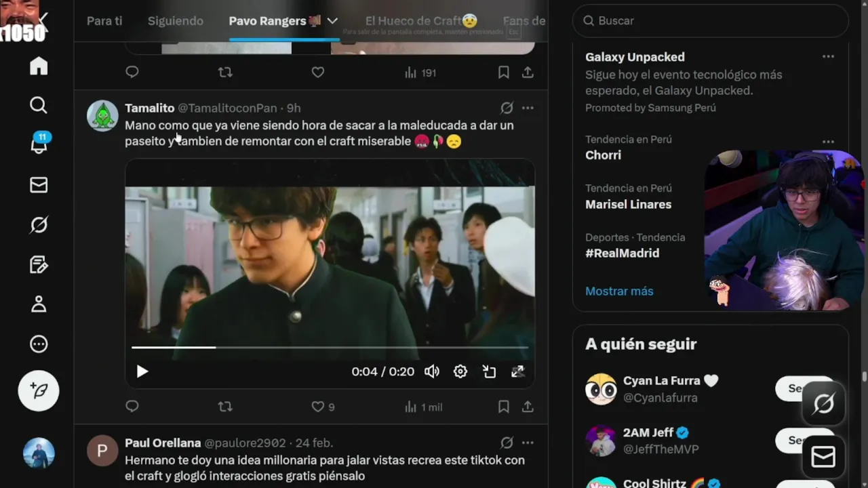Open account avatar at sidebar bottom
This screenshot has width=868, height=488.
pos(39,453)
